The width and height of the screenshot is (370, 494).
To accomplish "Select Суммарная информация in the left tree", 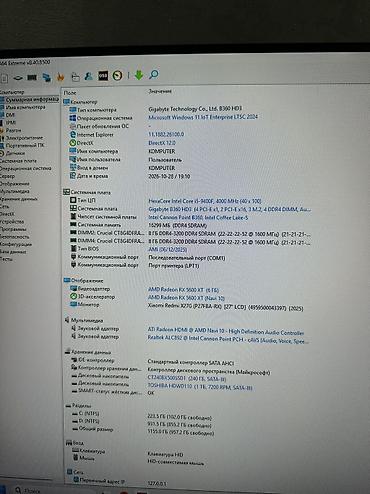I will pos(32,99).
